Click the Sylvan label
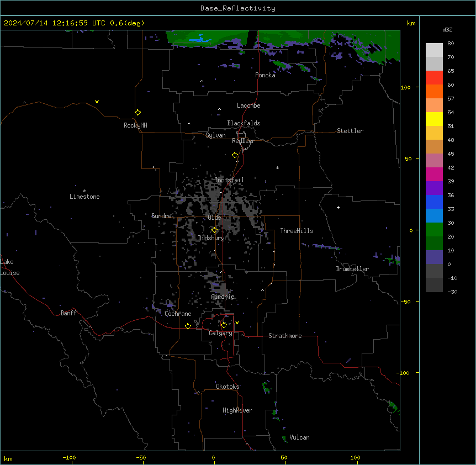This screenshot has height=465, width=476. pyautogui.click(x=215, y=135)
